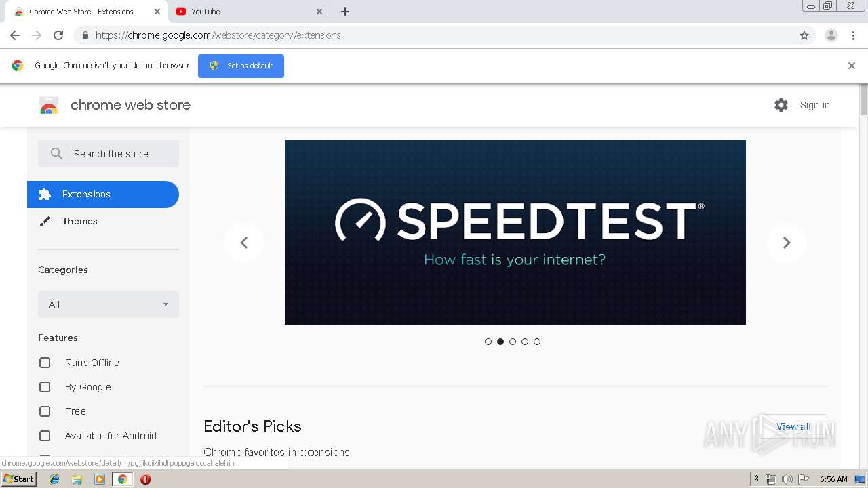Viewport: 868px width, 488px height.
Task: Click the Show desktop button
Action: tap(861, 479)
